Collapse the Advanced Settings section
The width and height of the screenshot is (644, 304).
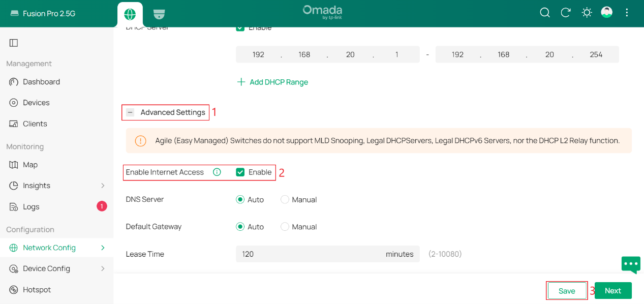click(130, 112)
